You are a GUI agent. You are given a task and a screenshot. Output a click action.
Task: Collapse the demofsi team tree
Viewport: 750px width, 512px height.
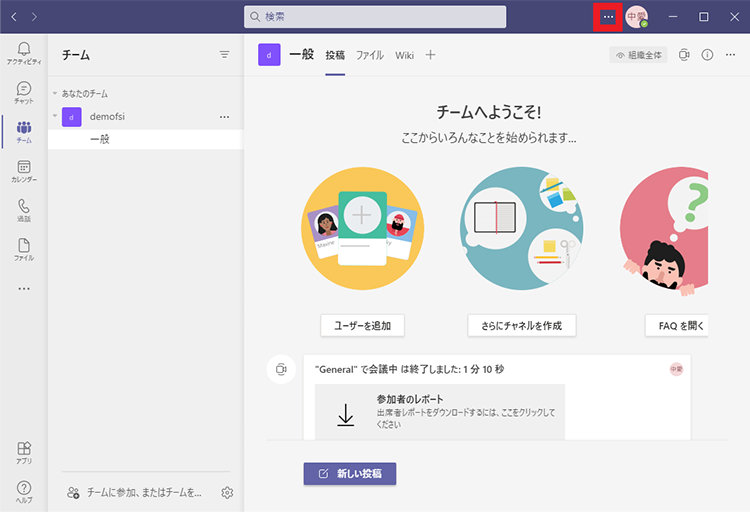tap(55, 116)
